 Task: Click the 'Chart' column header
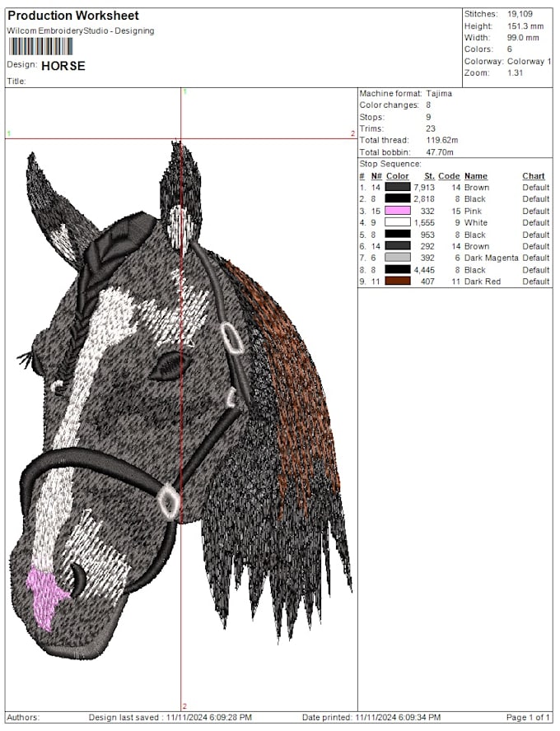coord(534,176)
